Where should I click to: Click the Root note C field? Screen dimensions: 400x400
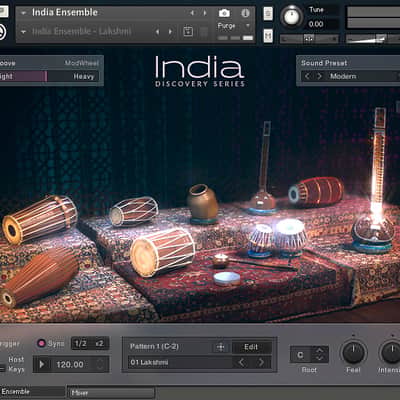click(x=301, y=355)
